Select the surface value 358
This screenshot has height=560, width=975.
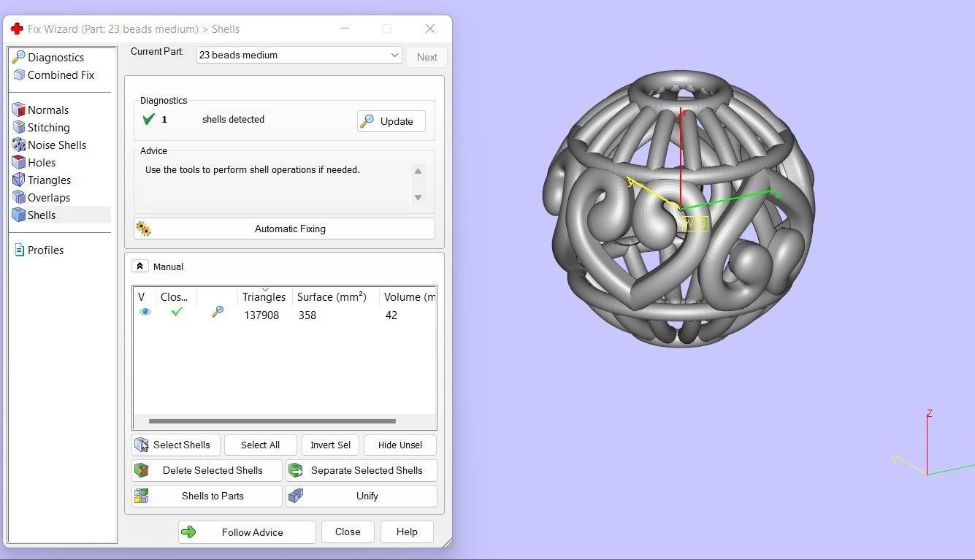tap(307, 315)
